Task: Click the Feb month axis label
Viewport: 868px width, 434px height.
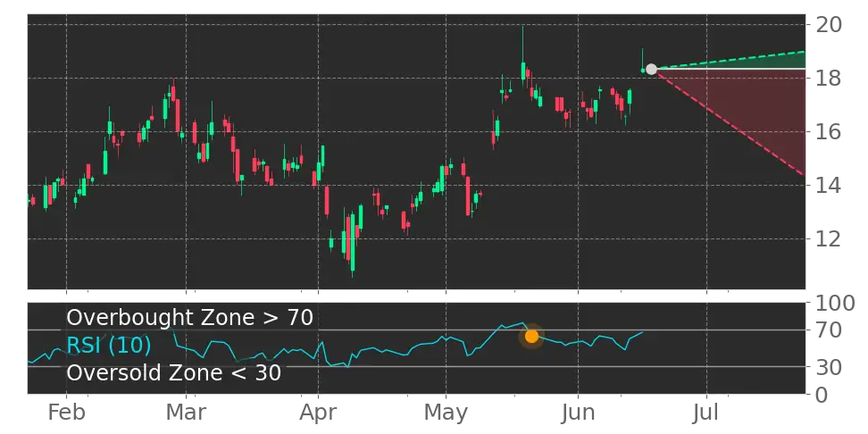Action: pos(66,413)
